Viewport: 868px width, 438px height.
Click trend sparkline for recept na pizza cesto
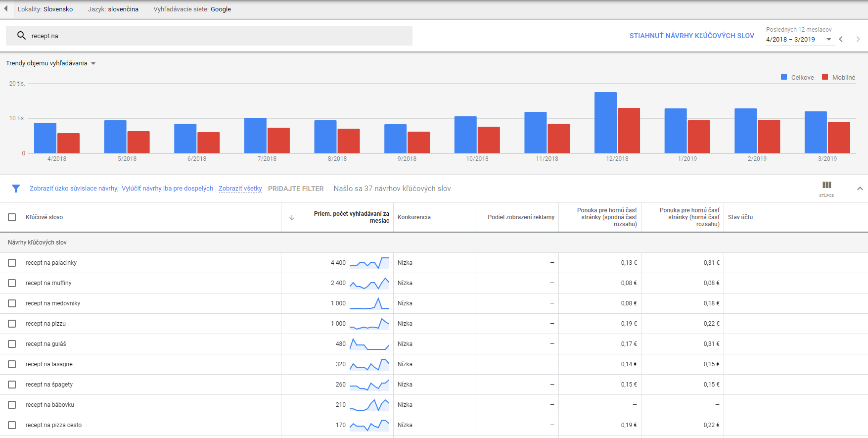369,425
